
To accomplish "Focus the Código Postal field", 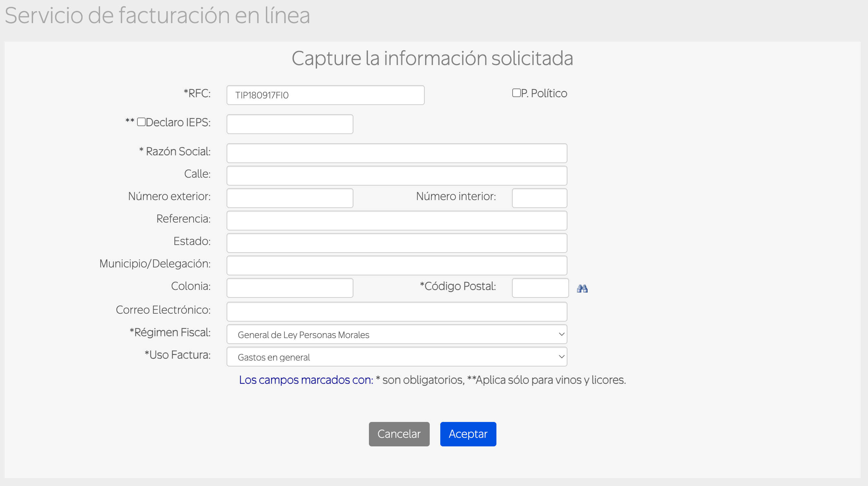I will 540,288.
